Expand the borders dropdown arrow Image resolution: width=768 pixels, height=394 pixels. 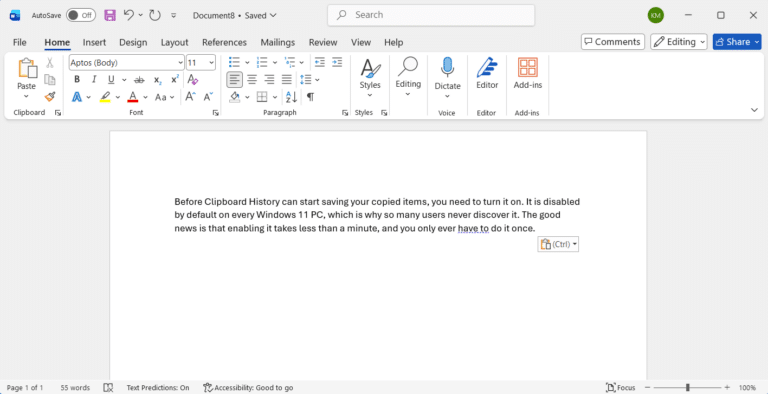(x=275, y=97)
